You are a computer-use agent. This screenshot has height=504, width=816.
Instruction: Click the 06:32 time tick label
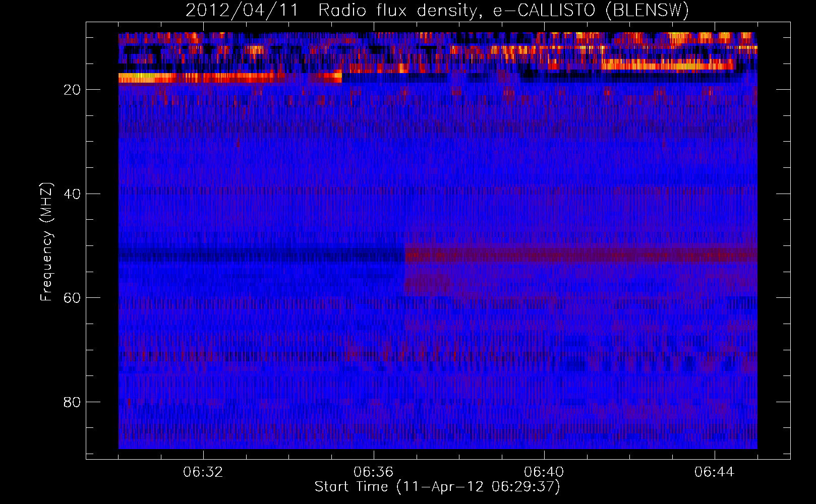[x=203, y=472]
